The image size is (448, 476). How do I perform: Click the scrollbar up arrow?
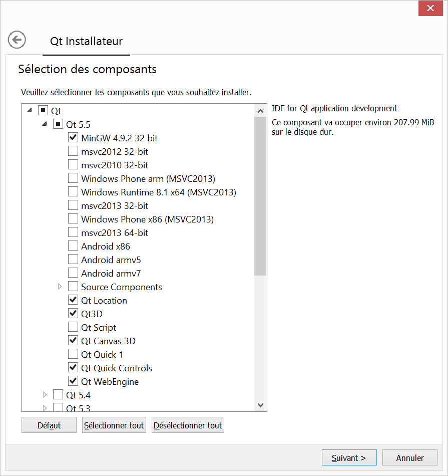[260, 111]
